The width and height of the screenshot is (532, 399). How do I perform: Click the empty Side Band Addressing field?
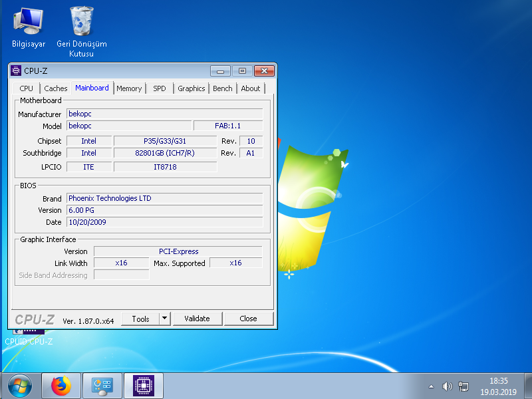pos(122,275)
